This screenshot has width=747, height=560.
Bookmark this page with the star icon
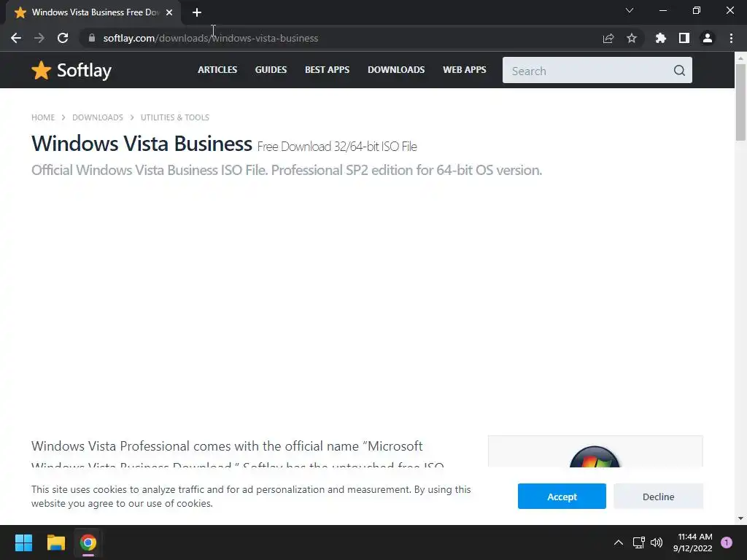tap(632, 38)
